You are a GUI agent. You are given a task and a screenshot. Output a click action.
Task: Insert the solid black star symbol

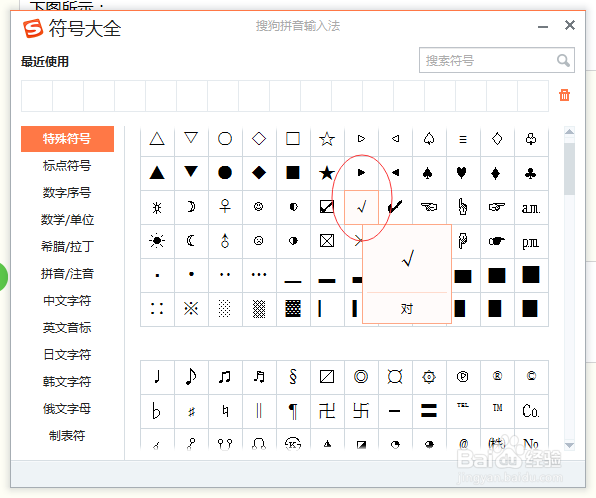(327, 173)
